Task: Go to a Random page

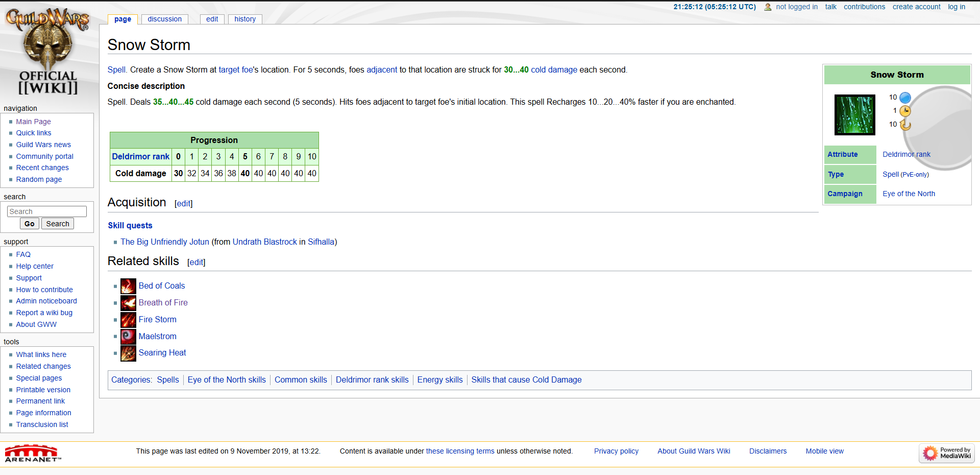Action: (x=39, y=179)
